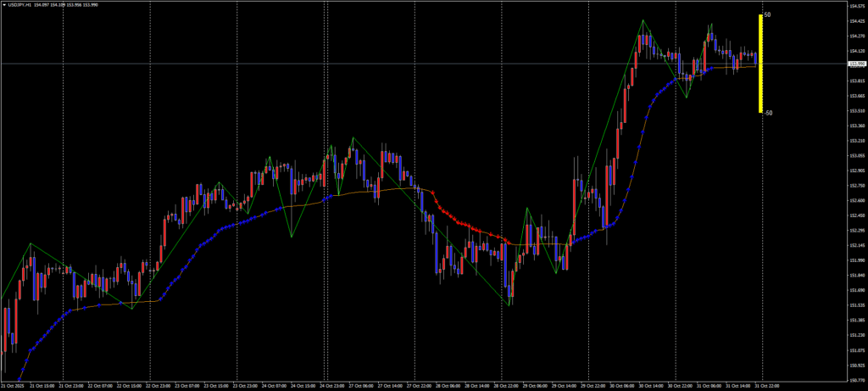Click the -50 label below the yellow bar
Image resolution: width=868 pixels, height=391 pixels.
pyautogui.click(x=767, y=113)
